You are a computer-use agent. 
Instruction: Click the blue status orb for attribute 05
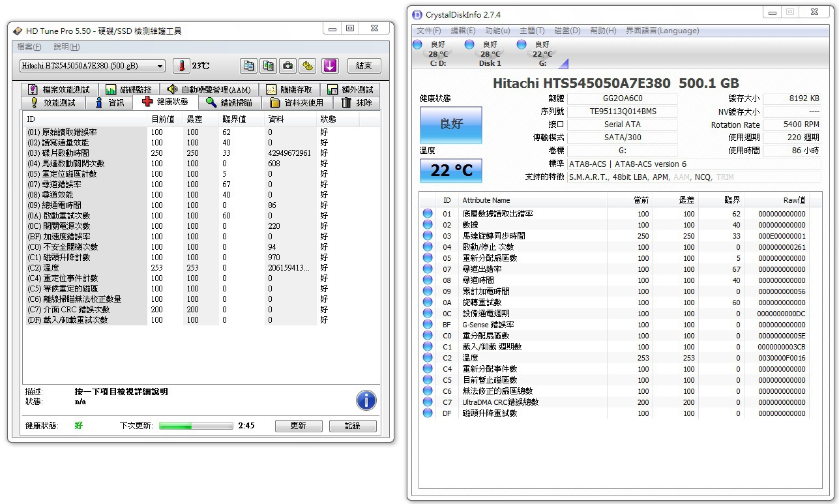[428, 258]
